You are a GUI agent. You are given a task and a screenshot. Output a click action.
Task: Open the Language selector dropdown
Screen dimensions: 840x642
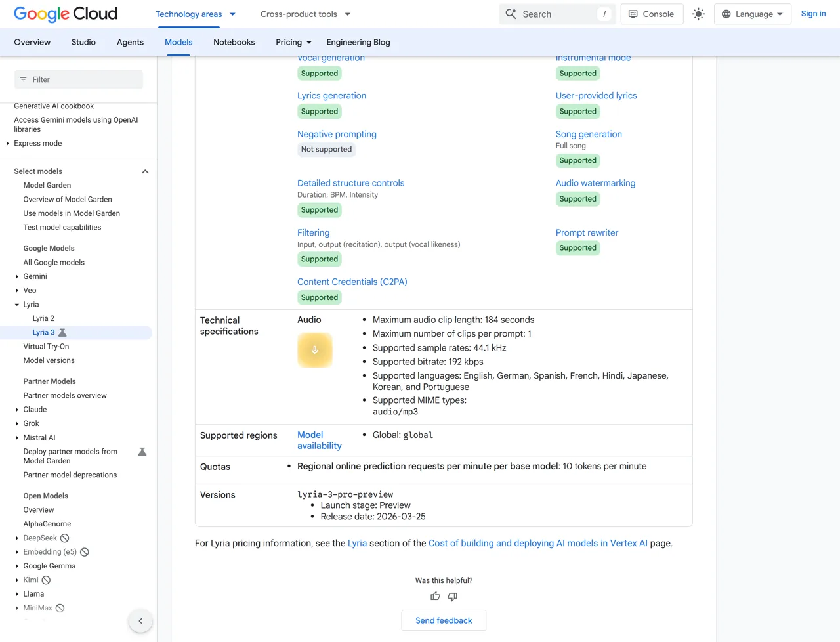753,14
